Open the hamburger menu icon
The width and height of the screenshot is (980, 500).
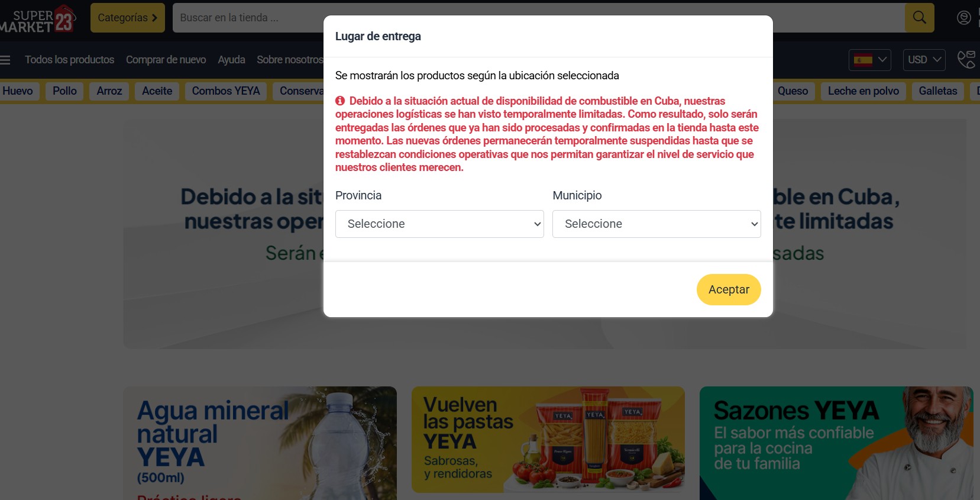(x=5, y=60)
